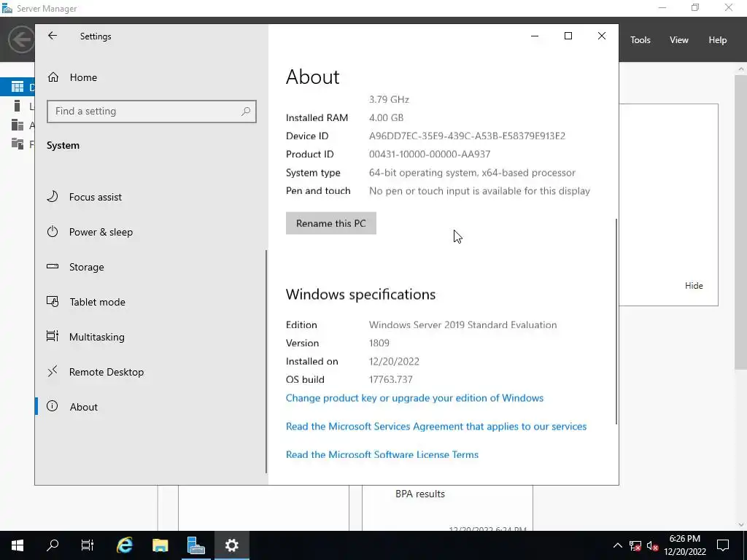Select File and Storage Services sidebar icon
The image size is (747, 560).
pos(18,144)
